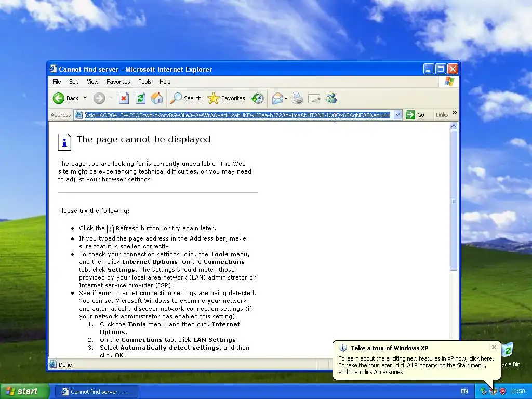
Task: Open the Search toolbar button
Action: [x=185, y=98]
